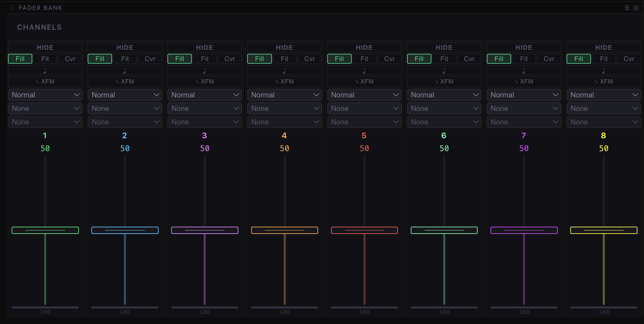Click the orange fader handle of channel 4
The image size is (644, 324).
click(x=284, y=230)
